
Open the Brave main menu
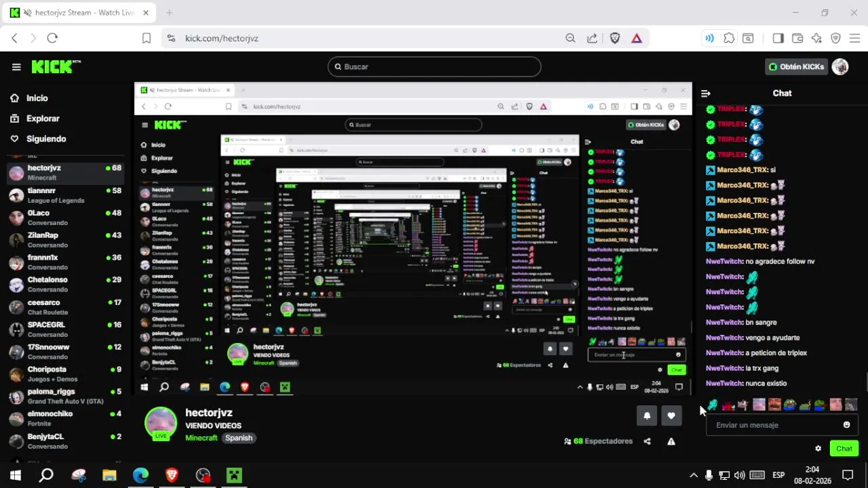click(x=854, y=39)
